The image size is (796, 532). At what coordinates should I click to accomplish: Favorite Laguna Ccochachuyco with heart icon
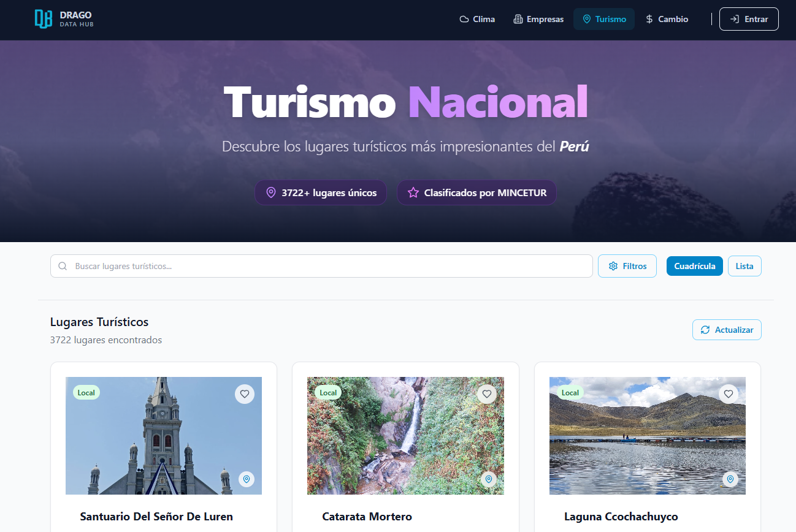[x=729, y=394]
